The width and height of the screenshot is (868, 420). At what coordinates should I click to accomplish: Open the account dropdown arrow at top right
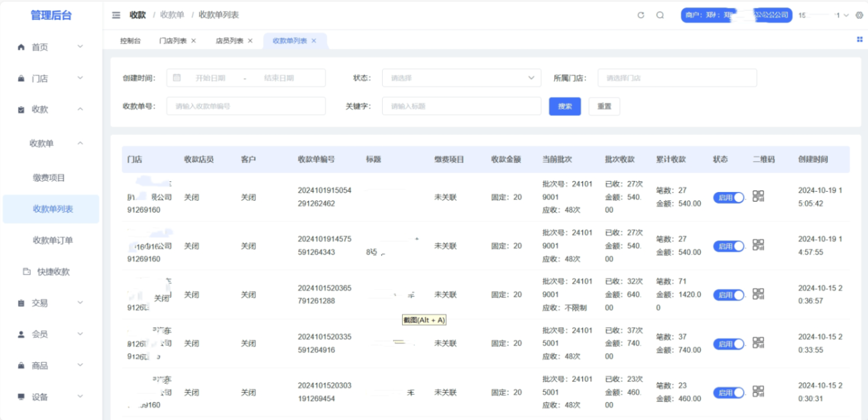click(846, 15)
